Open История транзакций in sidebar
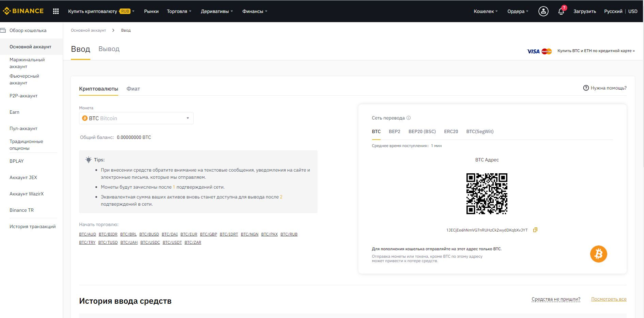 tap(33, 226)
